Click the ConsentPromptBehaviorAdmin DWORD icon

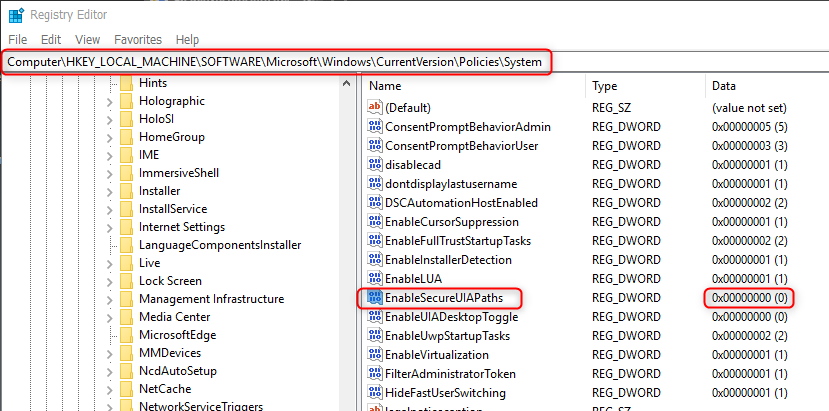pyautogui.click(x=375, y=126)
